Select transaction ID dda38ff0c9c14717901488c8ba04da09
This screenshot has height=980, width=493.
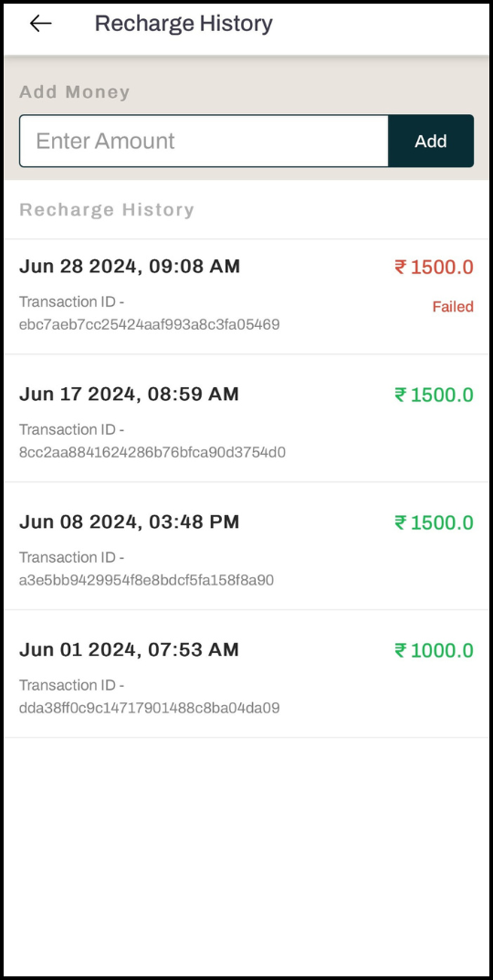(x=150, y=708)
